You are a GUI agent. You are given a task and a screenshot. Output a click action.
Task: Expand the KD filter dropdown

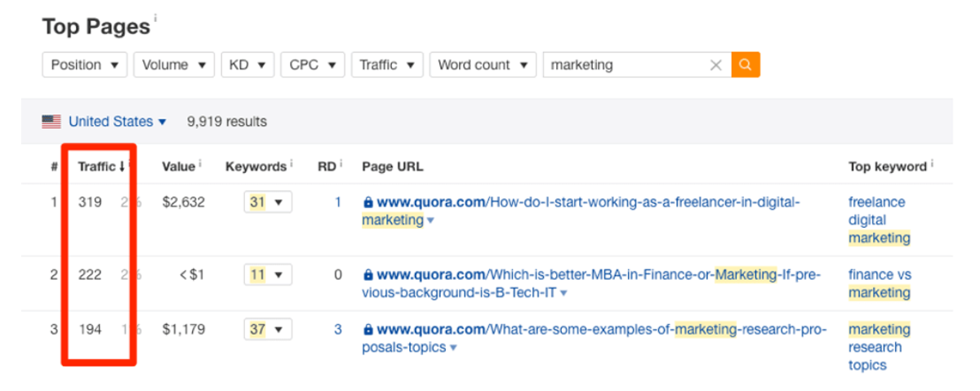(247, 65)
